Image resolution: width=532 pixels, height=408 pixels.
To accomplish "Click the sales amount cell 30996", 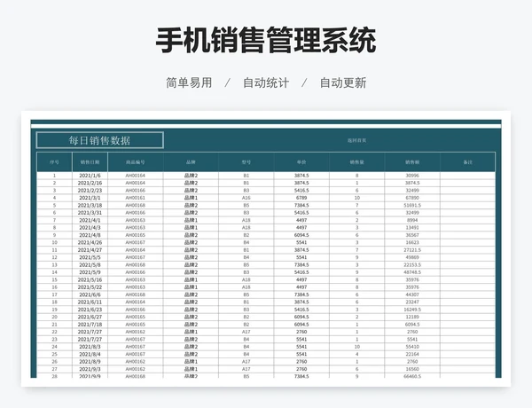I will pos(412,176).
